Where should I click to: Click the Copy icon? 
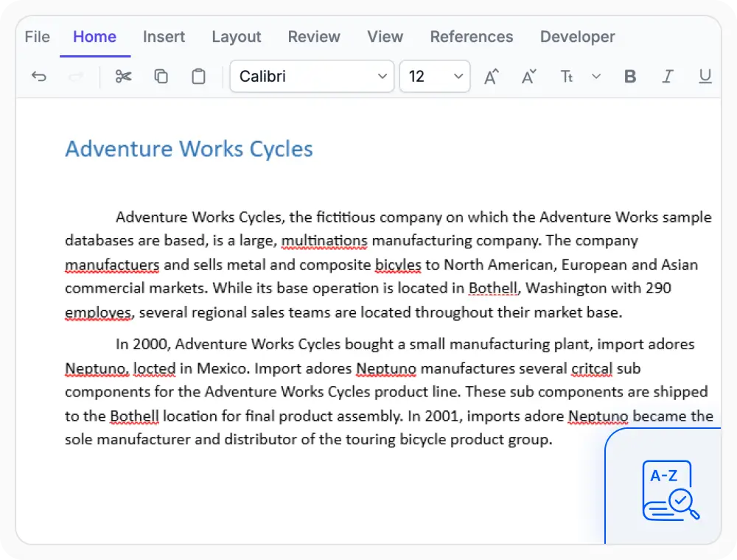coord(161,76)
